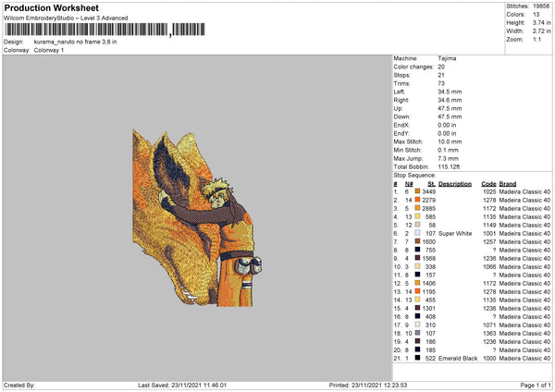Select the Max Stitch value 10.0 mm
The height and width of the screenshot is (392, 555).
click(450, 141)
